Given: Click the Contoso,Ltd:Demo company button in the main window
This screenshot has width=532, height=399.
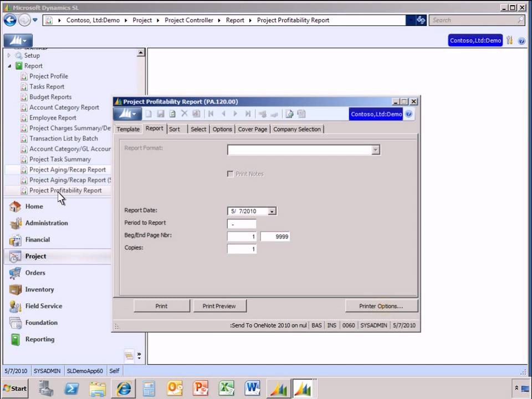Looking at the screenshot, I should point(475,40).
